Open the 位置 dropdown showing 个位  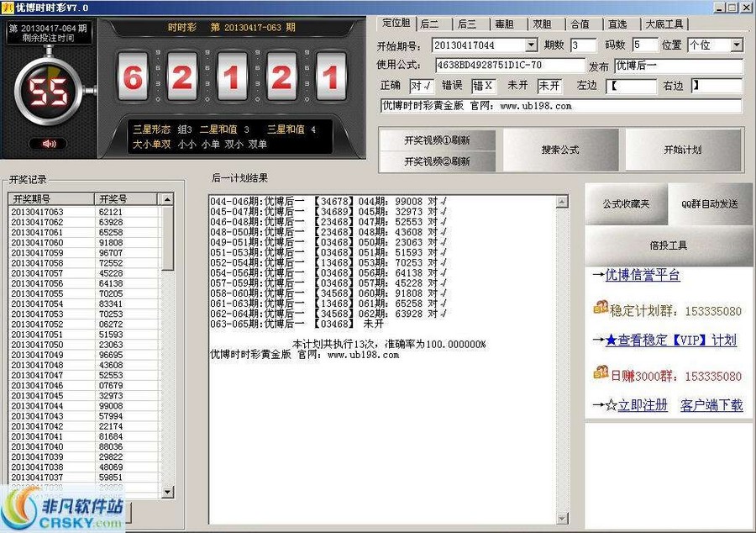pyautogui.click(x=737, y=45)
